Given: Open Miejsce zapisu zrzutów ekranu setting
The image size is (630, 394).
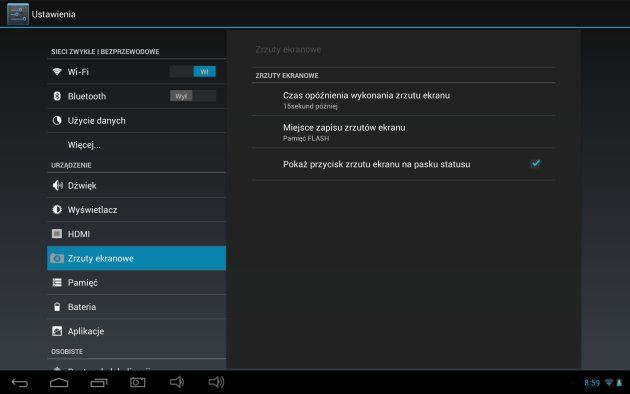Looking at the screenshot, I should click(404, 132).
